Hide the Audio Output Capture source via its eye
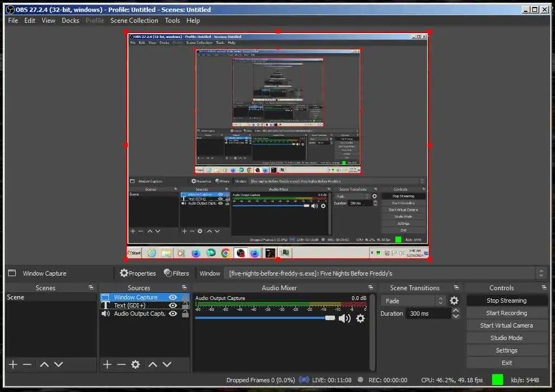 (x=173, y=313)
